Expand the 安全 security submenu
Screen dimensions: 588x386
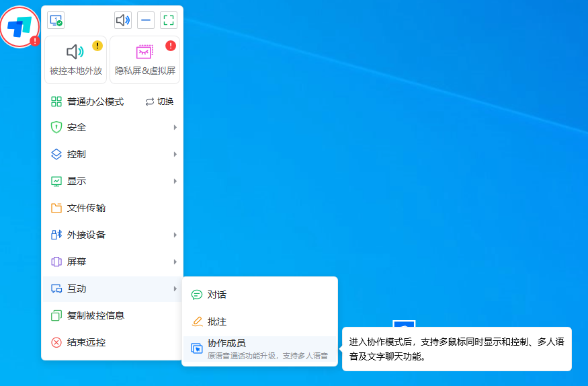click(112, 127)
